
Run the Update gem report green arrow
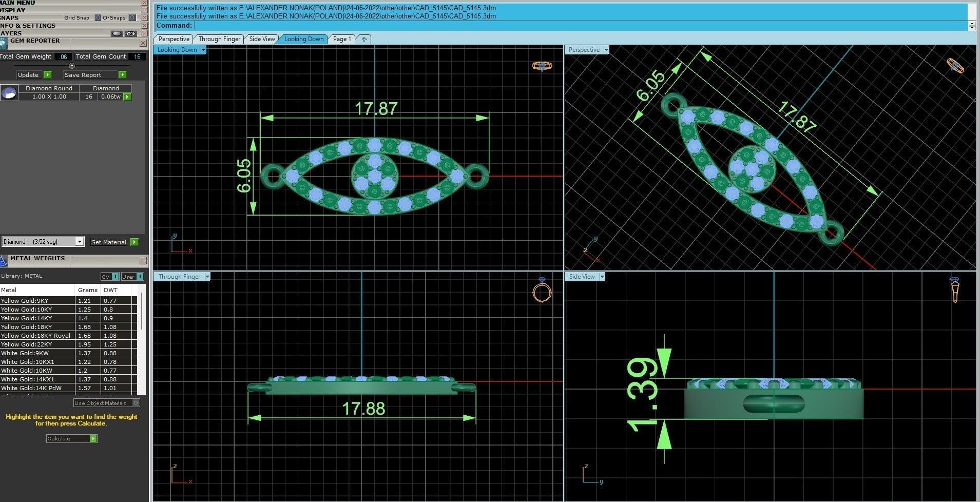tap(47, 75)
